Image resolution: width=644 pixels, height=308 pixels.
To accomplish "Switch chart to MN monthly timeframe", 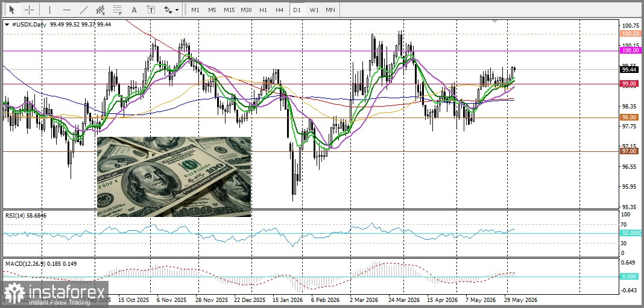I will click(330, 10).
